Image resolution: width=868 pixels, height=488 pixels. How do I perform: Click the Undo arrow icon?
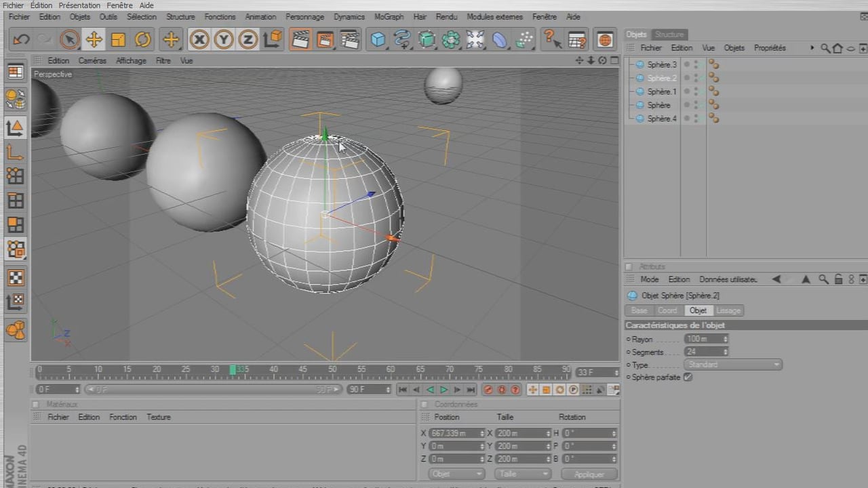[21, 40]
